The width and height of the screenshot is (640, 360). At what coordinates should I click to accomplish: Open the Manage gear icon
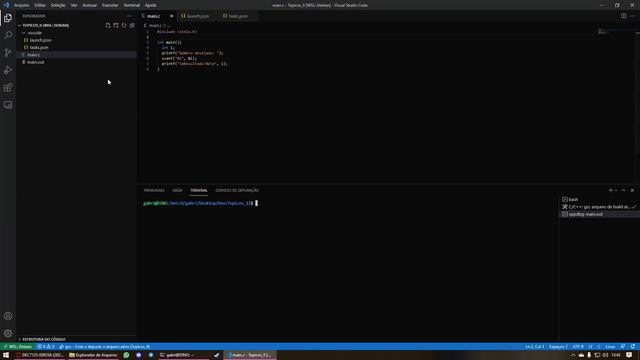tap(8, 333)
